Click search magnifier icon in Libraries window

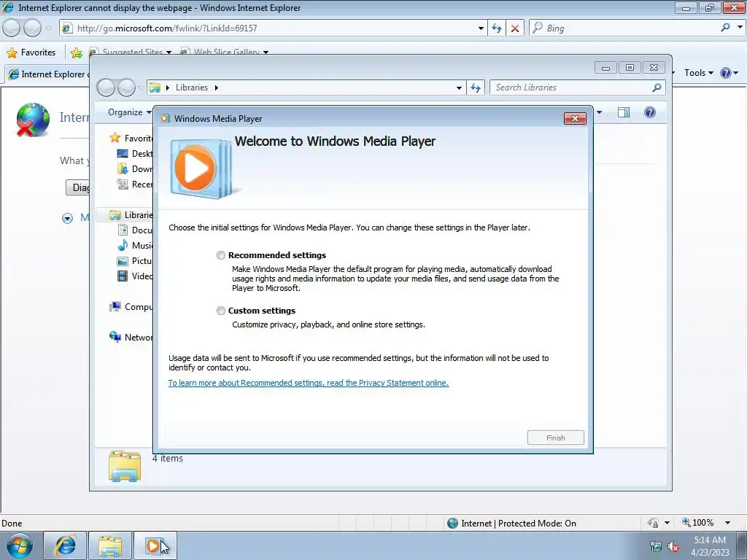657,87
